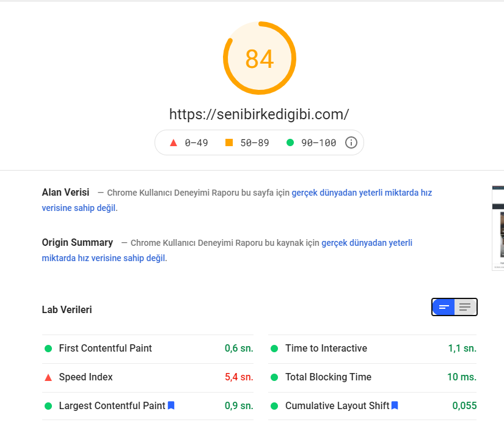Open the page screenshot thumbnail on right
This screenshot has width=504, height=425.
coord(498,228)
